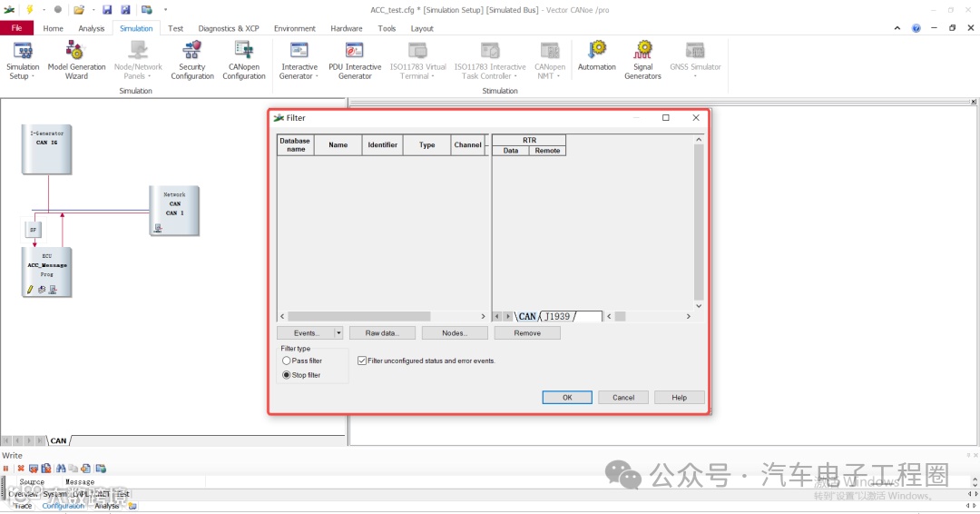This screenshot has height=514, width=980.
Task: Click the Remove button
Action: pos(527,333)
